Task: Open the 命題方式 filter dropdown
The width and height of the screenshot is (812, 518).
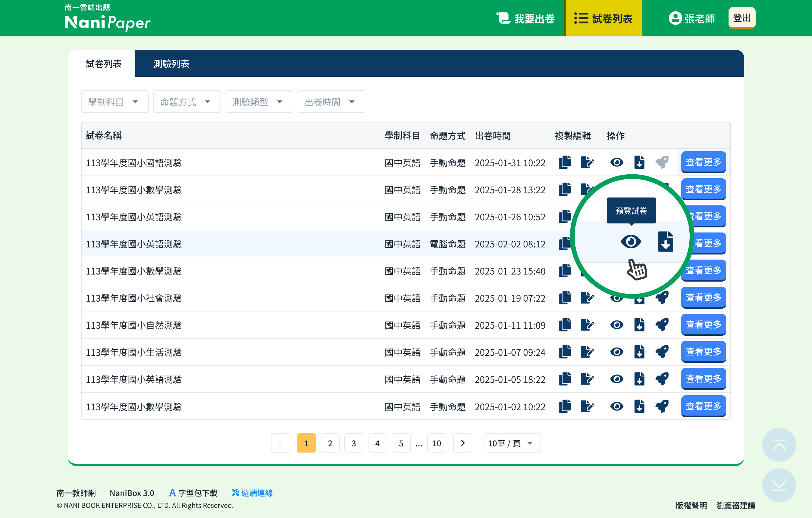Action: tap(187, 102)
